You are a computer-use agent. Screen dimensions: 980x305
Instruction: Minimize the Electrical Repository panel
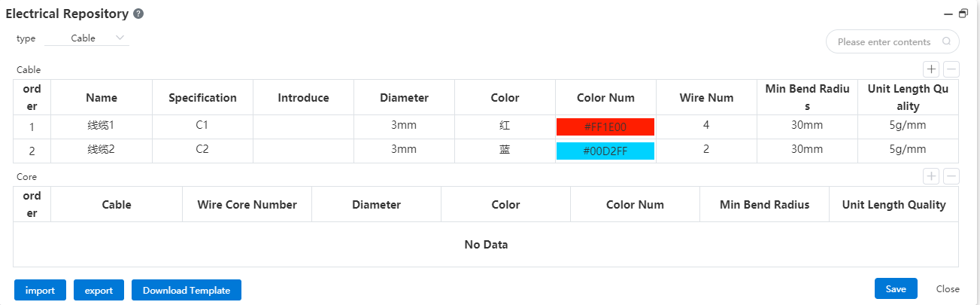click(x=949, y=14)
